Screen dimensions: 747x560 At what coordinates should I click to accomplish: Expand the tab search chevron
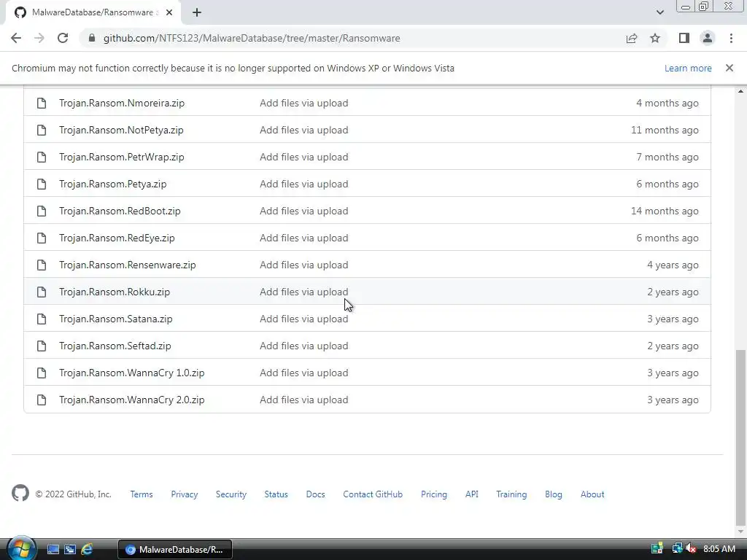point(659,12)
